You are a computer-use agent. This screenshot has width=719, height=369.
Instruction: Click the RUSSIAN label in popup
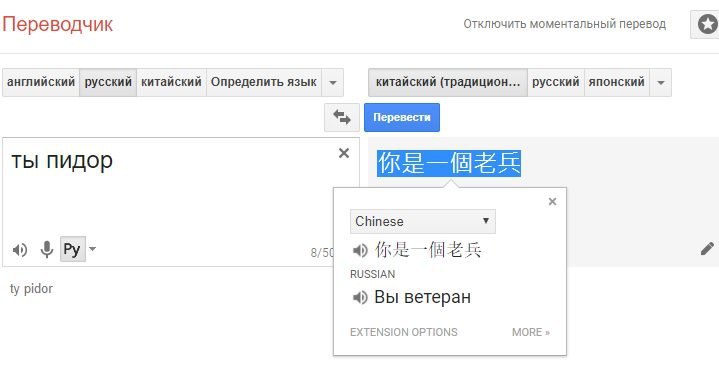tap(372, 274)
